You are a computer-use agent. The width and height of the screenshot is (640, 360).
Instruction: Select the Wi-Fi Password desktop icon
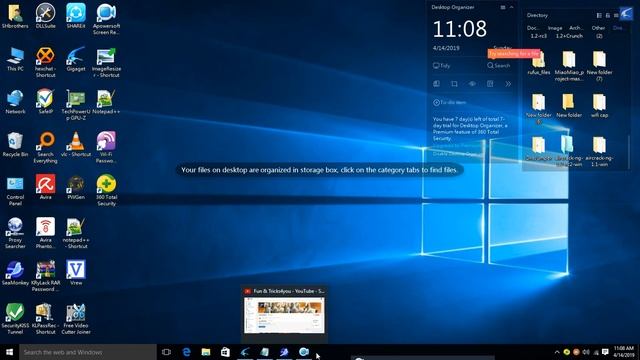click(x=106, y=148)
